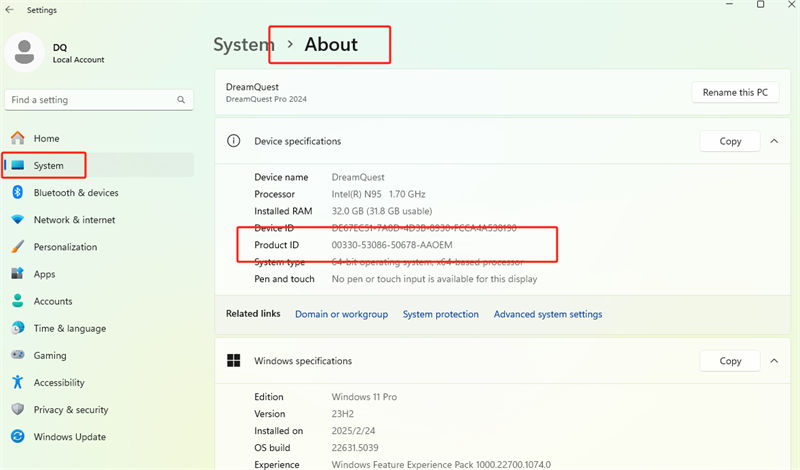800x470 pixels.
Task: Click the Pen and touch value text
Action: click(434, 279)
